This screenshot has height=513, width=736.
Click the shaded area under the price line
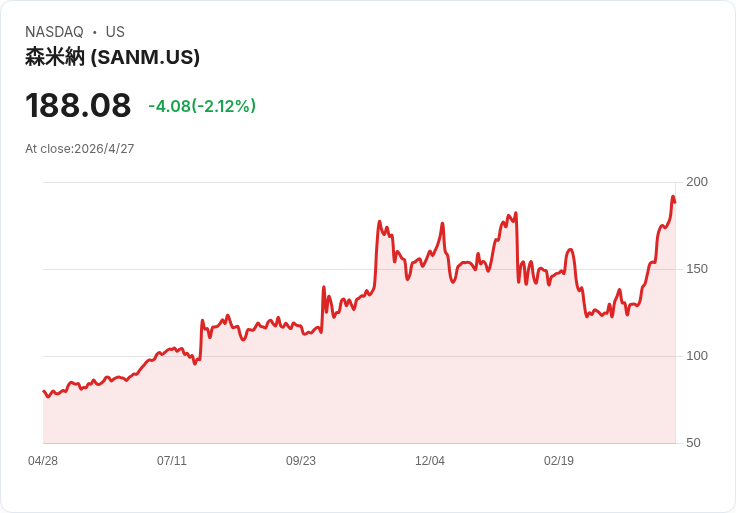coord(400,380)
